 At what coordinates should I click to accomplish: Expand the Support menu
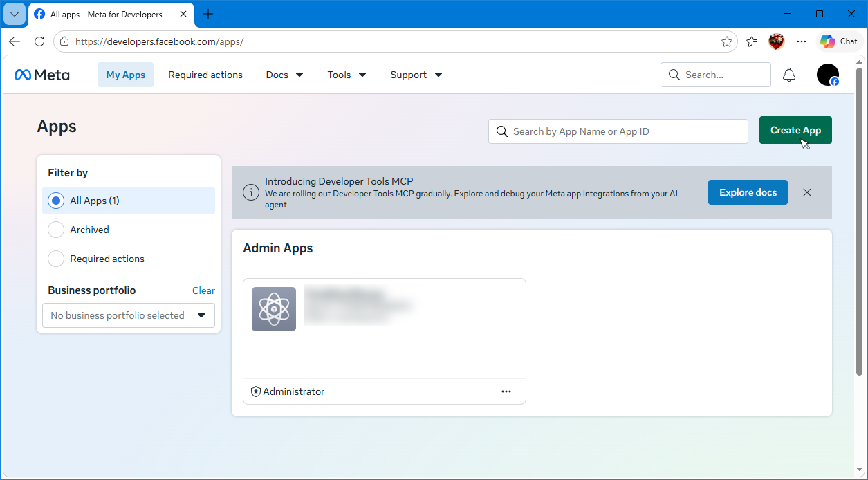tap(416, 75)
